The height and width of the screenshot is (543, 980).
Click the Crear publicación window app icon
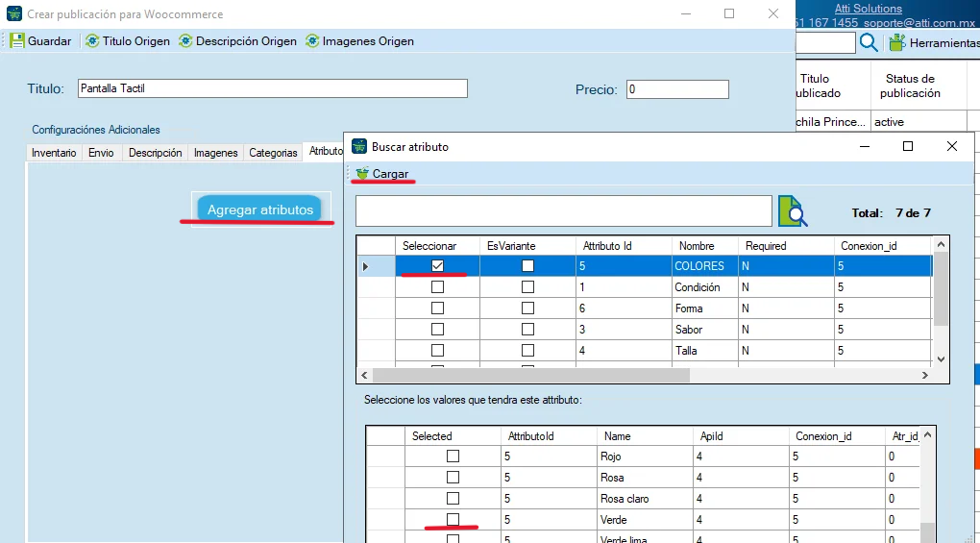click(13, 13)
